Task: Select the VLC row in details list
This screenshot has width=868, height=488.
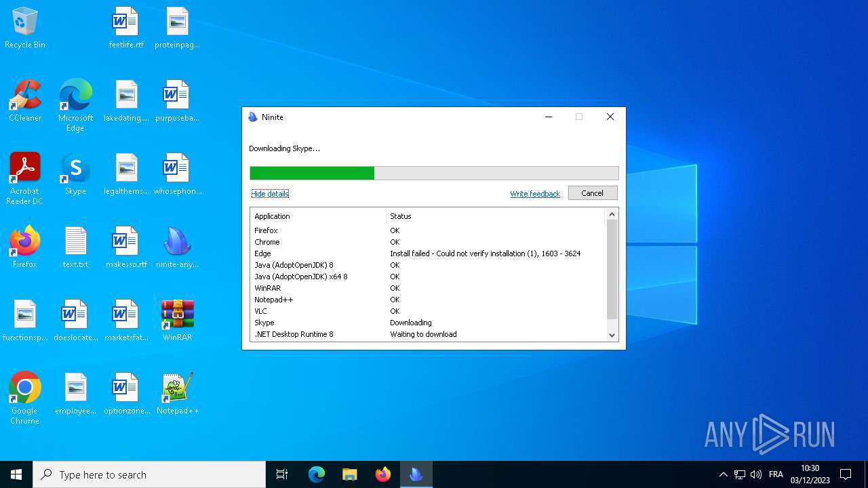Action: point(428,311)
